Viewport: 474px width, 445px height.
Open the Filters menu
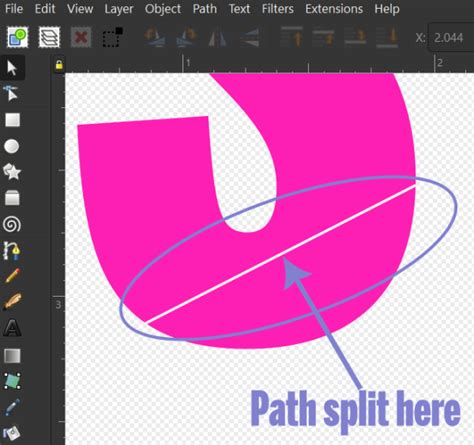point(278,9)
